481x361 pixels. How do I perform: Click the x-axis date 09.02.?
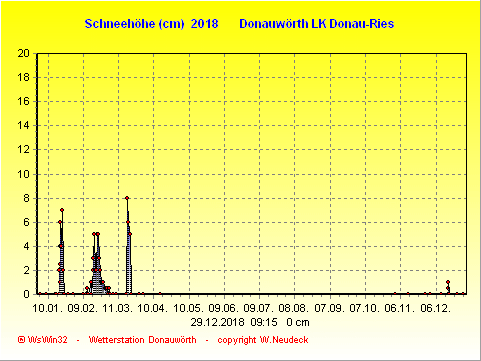[x=83, y=308]
